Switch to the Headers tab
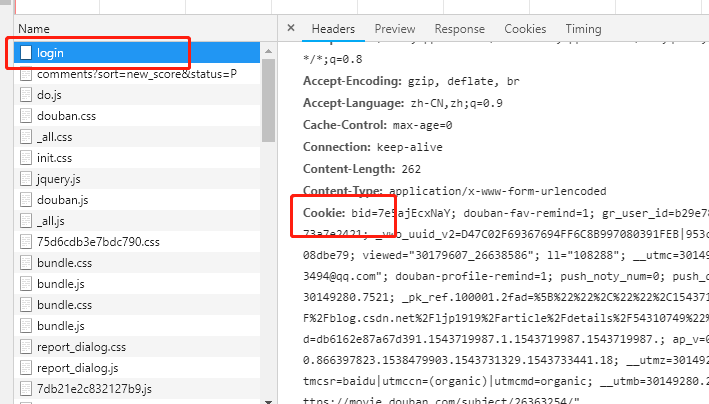 point(333,29)
